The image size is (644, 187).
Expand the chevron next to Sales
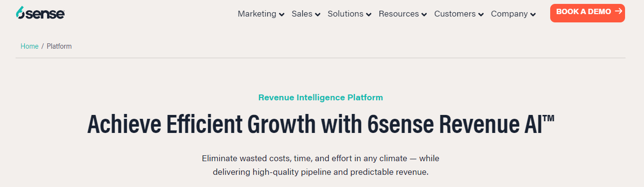317,15
